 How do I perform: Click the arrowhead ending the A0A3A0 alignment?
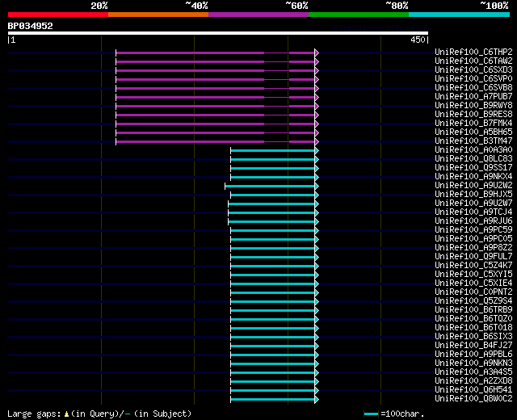(x=317, y=151)
